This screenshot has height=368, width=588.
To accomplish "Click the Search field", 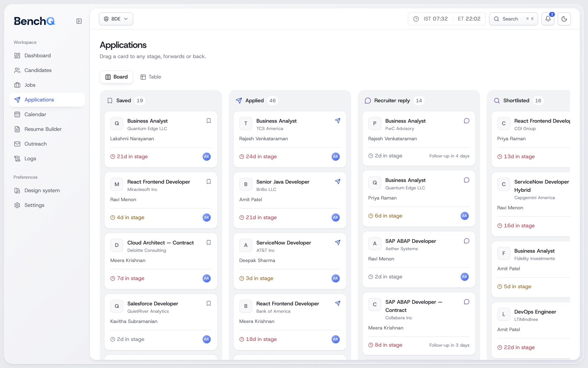I will tap(513, 19).
